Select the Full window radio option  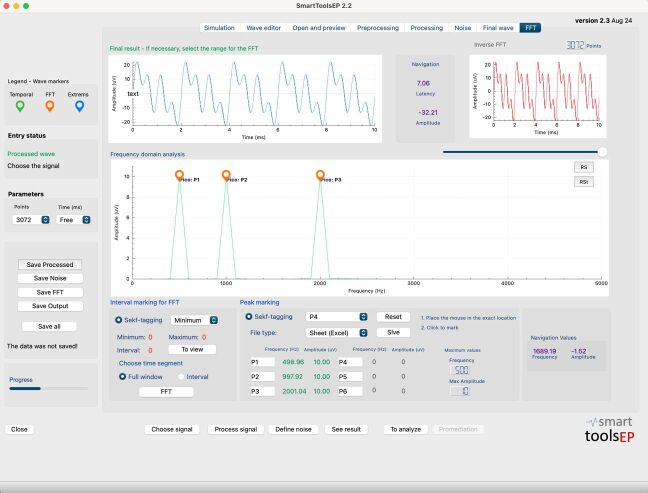coord(122,376)
